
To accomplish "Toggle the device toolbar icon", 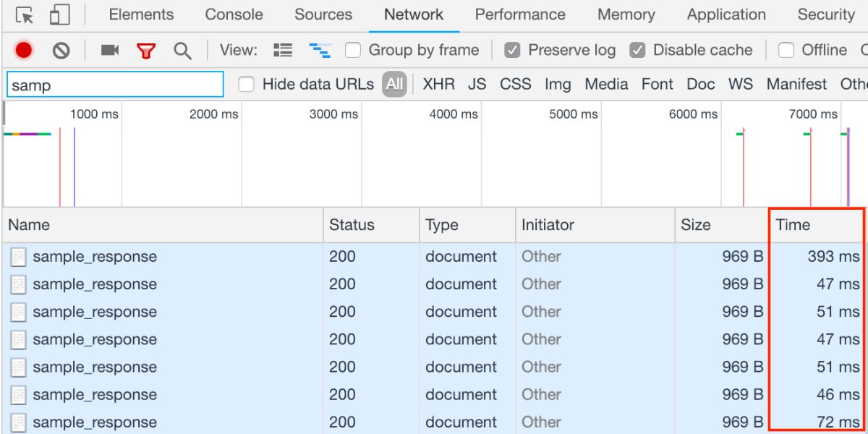I will (x=59, y=15).
